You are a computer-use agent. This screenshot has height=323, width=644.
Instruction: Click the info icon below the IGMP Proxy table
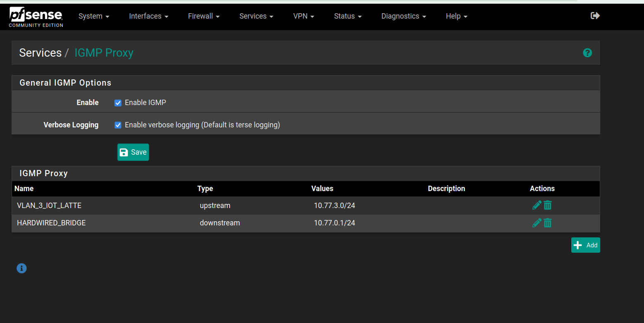(21, 268)
